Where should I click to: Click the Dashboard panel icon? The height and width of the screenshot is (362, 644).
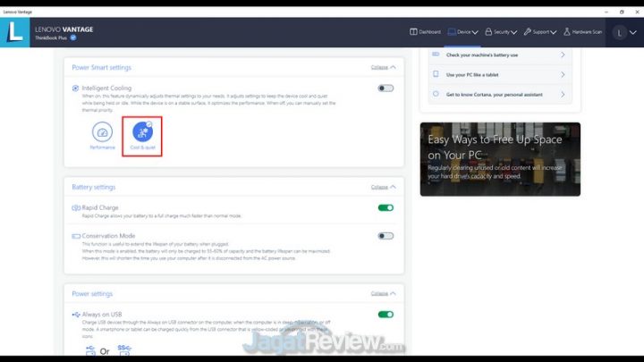point(413,32)
